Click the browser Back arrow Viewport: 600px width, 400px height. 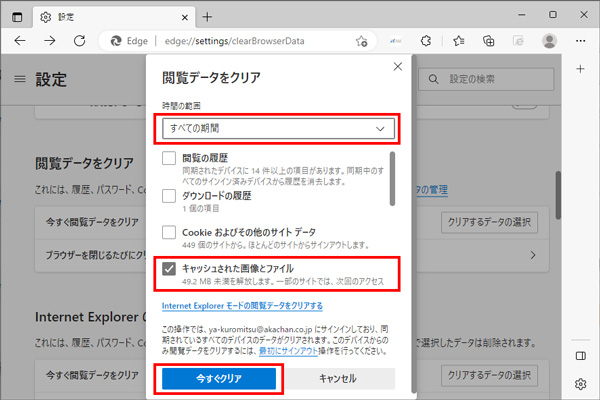tap(20, 41)
